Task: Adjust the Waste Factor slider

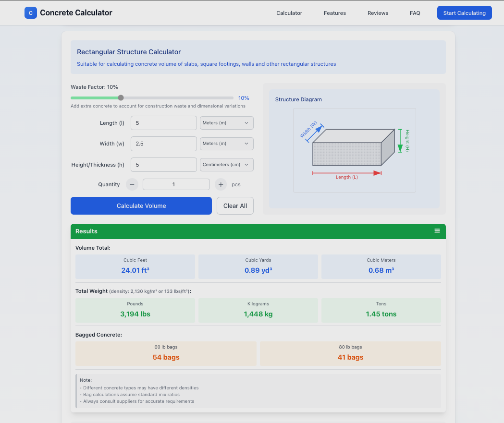Action: [121, 97]
